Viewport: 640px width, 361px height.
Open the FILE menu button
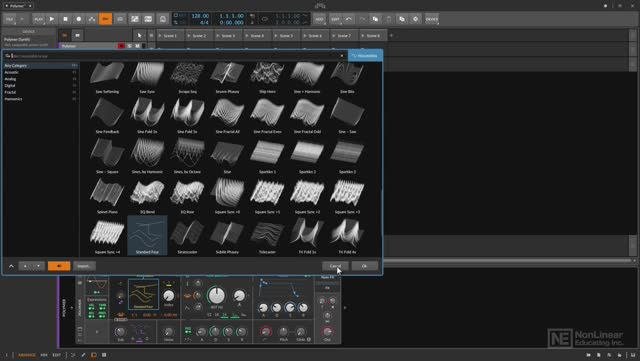(x=10, y=19)
